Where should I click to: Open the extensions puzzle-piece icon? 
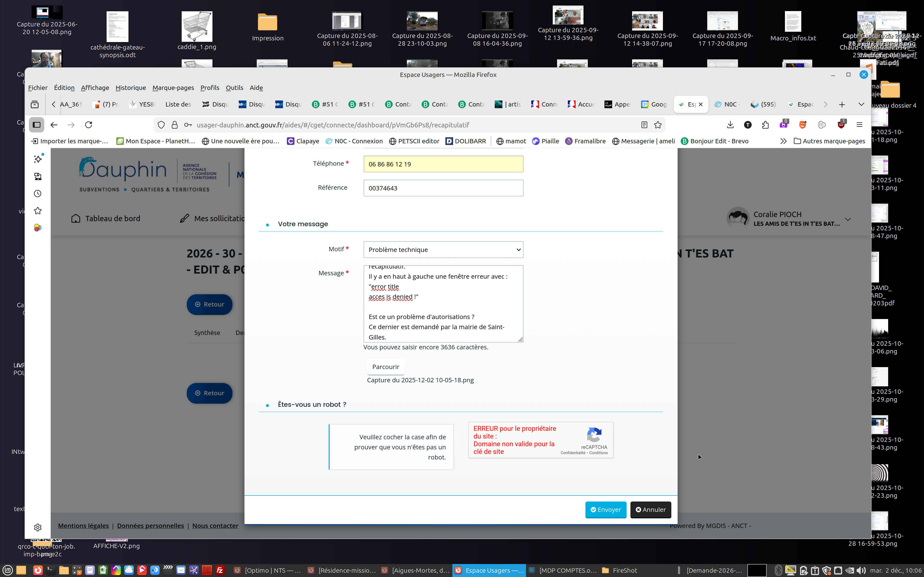(x=765, y=125)
